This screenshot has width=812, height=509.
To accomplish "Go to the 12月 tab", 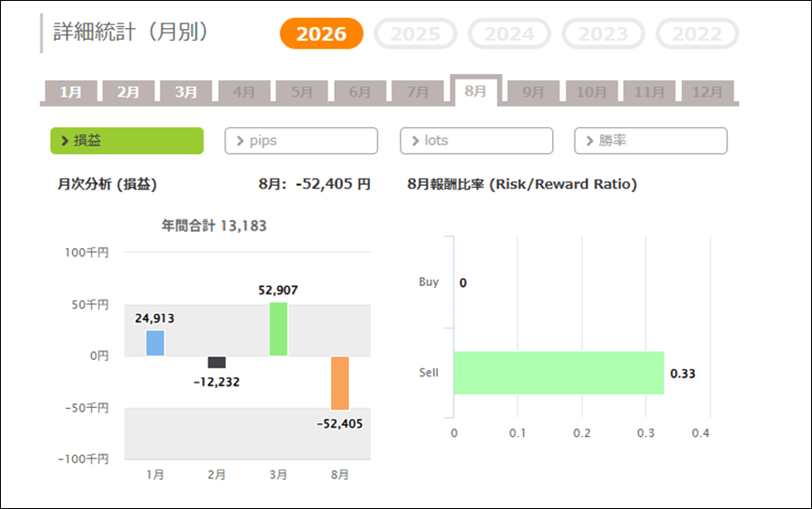I will [707, 92].
